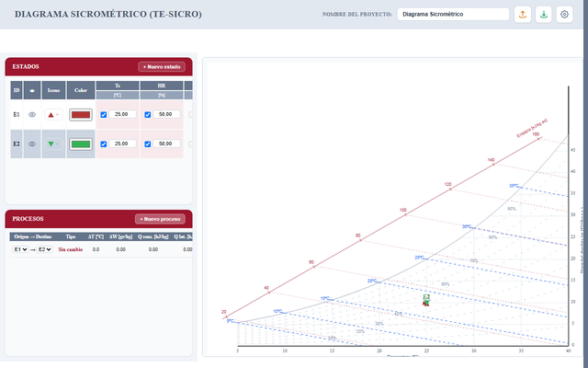Select the E2 row ID cell

[x=17, y=144]
